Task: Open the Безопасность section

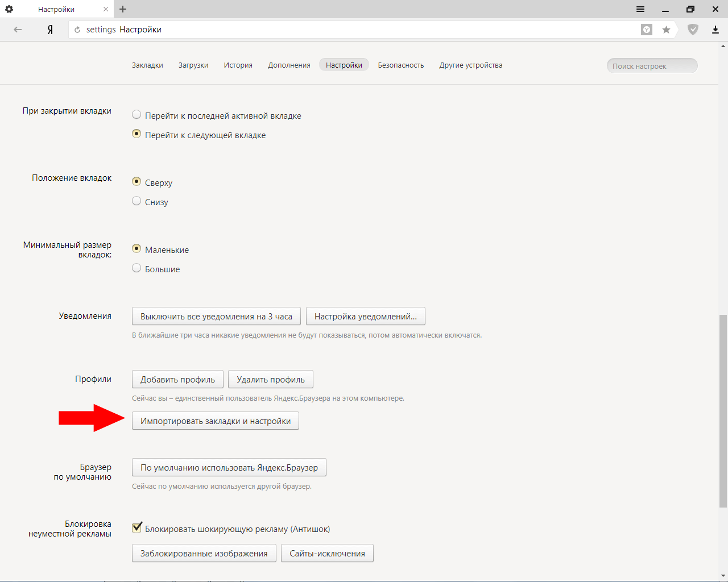Action: (401, 65)
